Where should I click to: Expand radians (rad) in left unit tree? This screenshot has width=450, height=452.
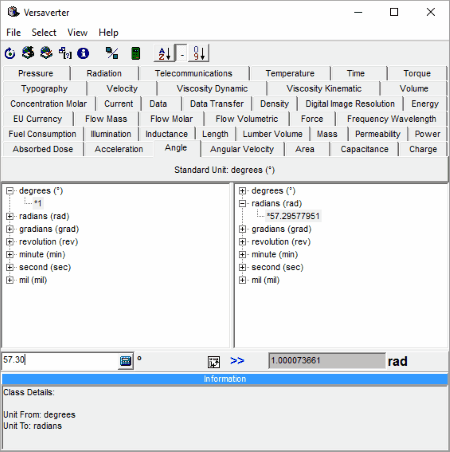10,216
